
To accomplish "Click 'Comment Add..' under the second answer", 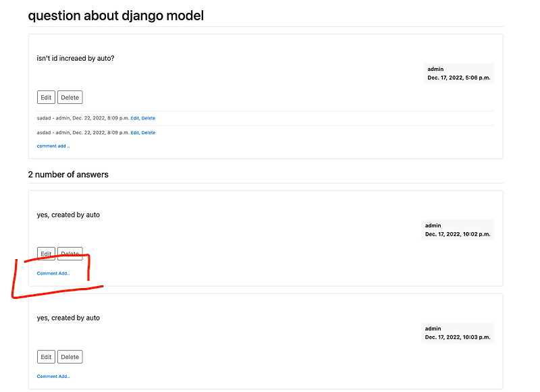I will (53, 376).
